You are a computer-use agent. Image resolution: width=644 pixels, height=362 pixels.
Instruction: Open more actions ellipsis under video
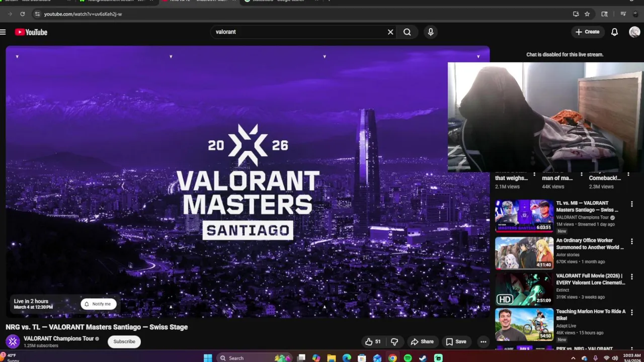483,342
